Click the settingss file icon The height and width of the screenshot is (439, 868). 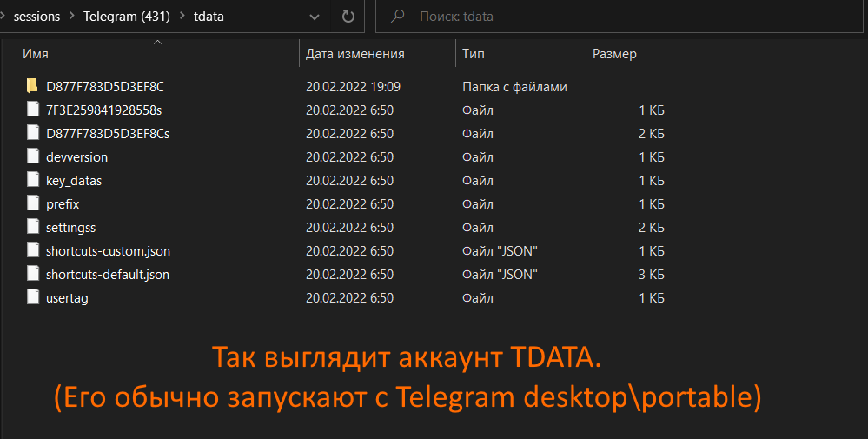tap(33, 227)
